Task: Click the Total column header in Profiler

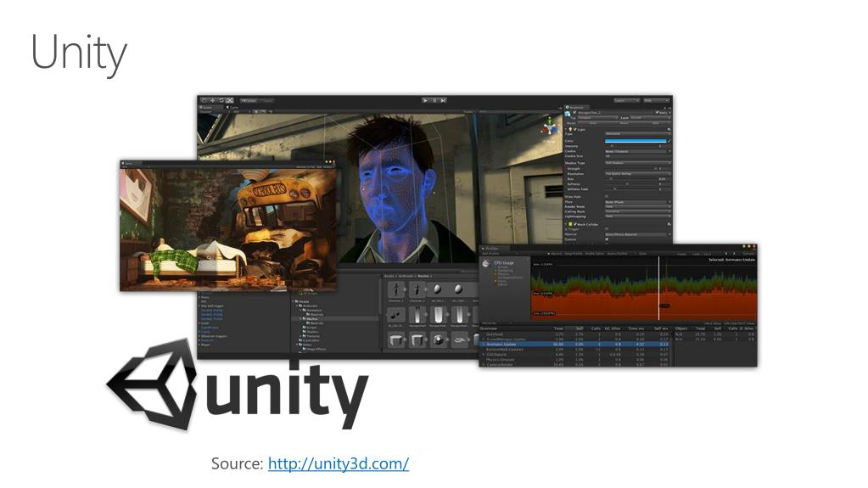Action: tap(558, 328)
